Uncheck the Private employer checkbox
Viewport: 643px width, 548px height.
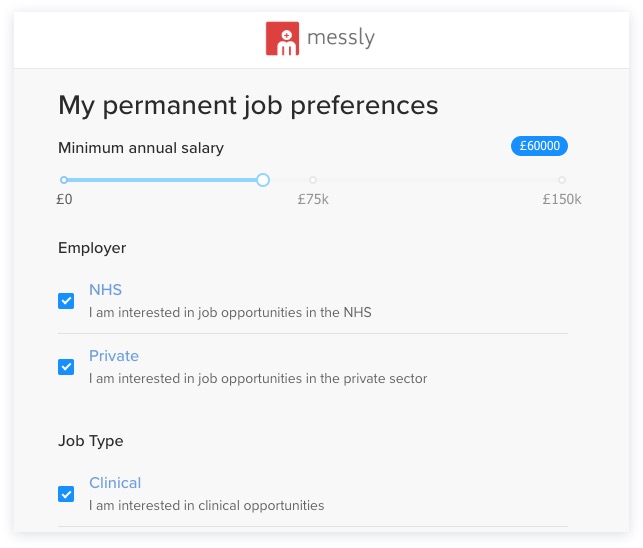coord(66,367)
